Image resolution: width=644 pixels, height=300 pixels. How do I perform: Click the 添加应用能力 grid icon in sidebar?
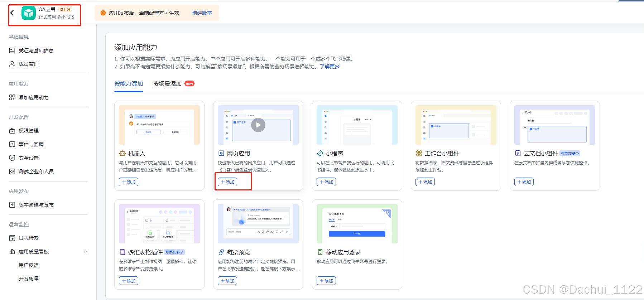(12, 97)
